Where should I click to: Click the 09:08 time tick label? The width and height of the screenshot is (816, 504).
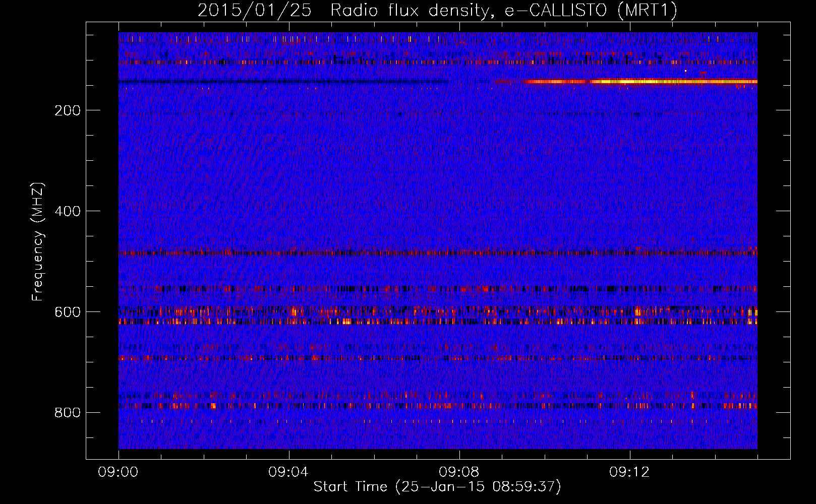pos(459,472)
